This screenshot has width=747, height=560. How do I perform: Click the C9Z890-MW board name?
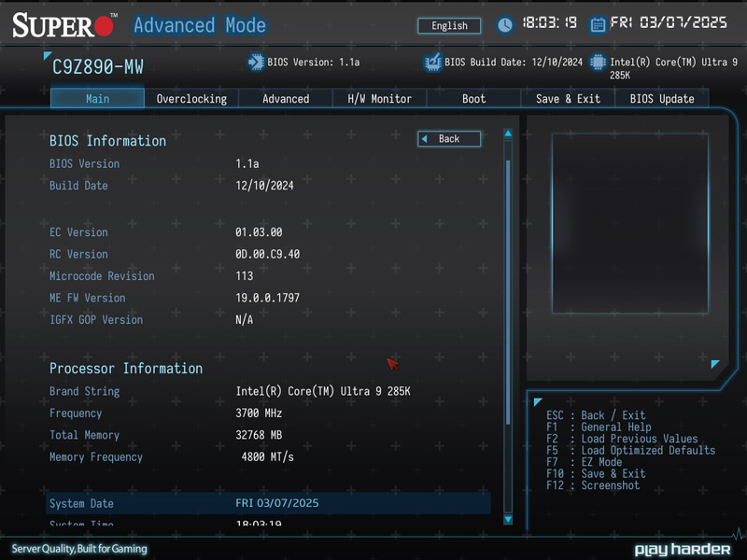click(98, 67)
